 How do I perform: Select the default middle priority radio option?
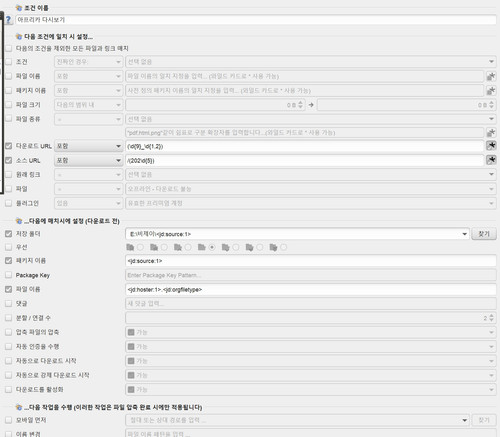tap(212, 247)
